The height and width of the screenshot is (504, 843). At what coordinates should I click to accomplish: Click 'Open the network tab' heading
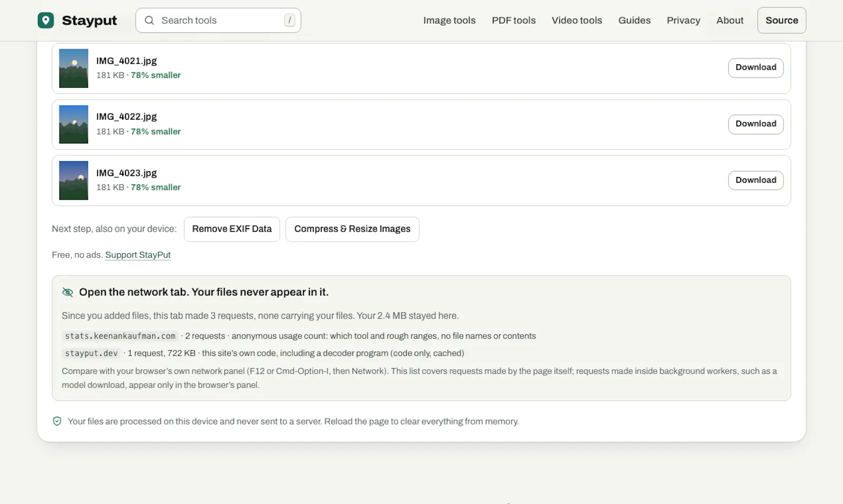click(204, 292)
